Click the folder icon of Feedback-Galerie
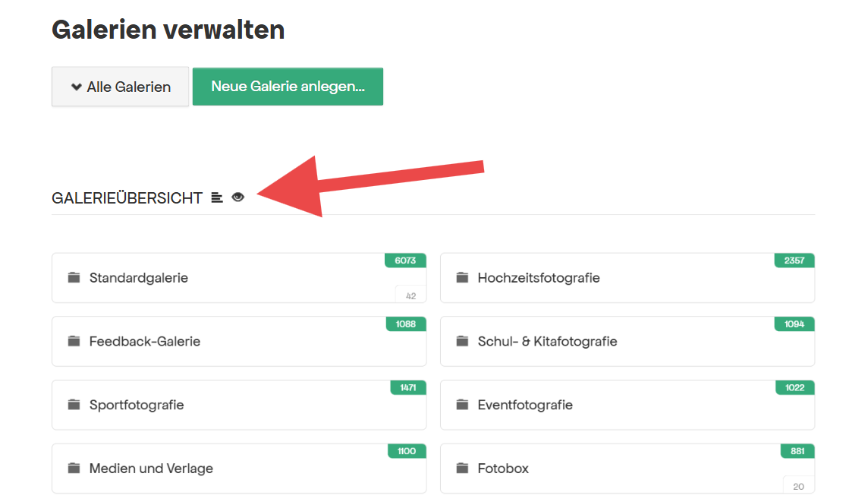The height and width of the screenshot is (502, 868). (74, 342)
